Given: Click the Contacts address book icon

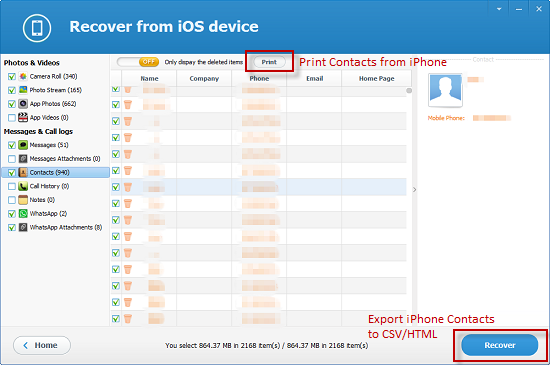Looking at the screenshot, I should [23, 173].
